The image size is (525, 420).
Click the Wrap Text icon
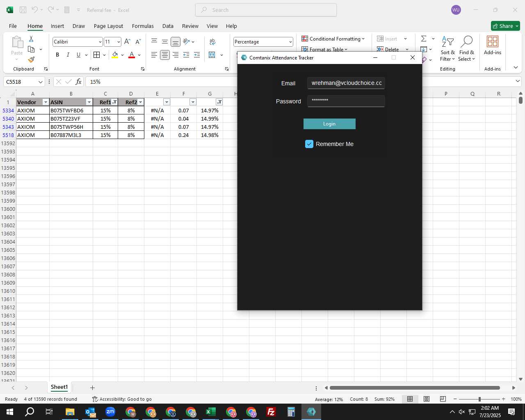click(212, 41)
